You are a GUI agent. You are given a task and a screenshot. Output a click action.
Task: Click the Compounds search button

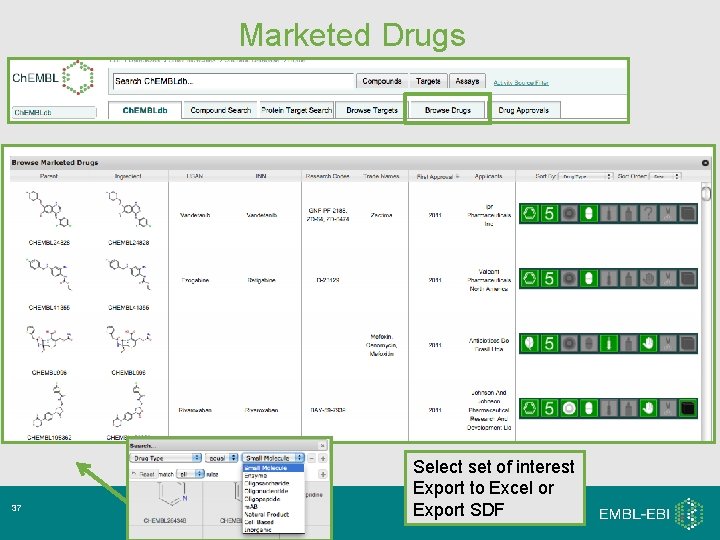(x=382, y=81)
